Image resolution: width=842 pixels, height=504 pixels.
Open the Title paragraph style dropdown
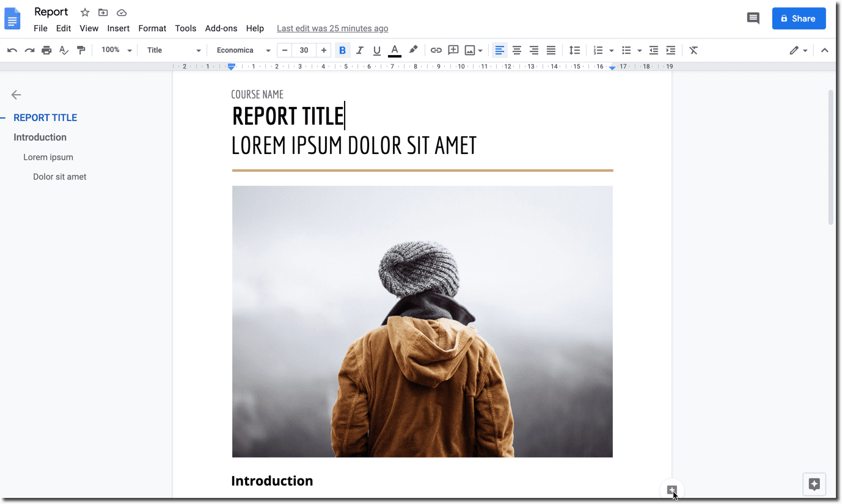pyautogui.click(x=174, y=50)
